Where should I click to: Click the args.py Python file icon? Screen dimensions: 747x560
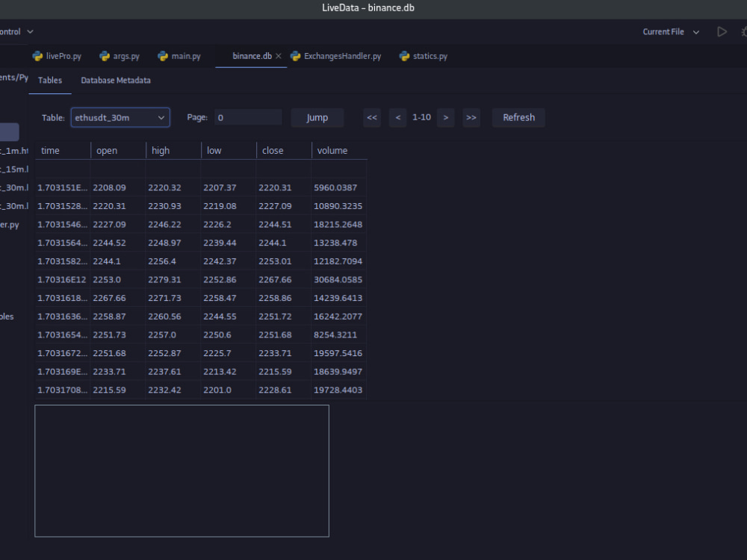tap(105, 56)
